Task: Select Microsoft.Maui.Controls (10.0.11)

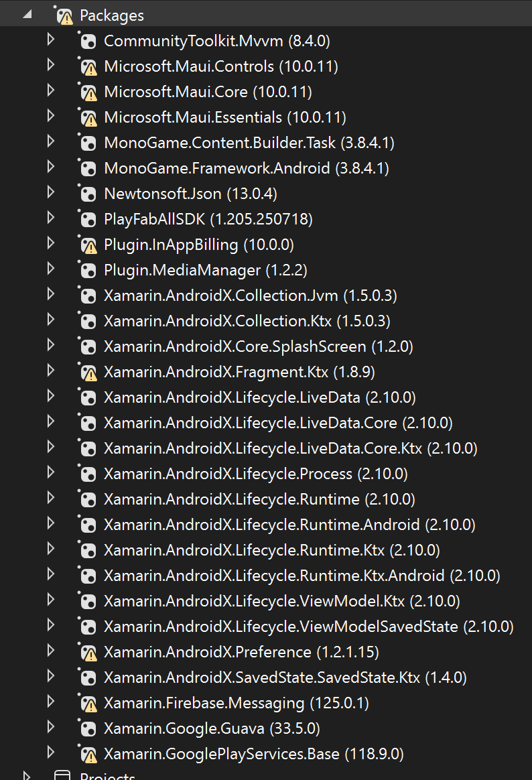Action: (220, 66)
